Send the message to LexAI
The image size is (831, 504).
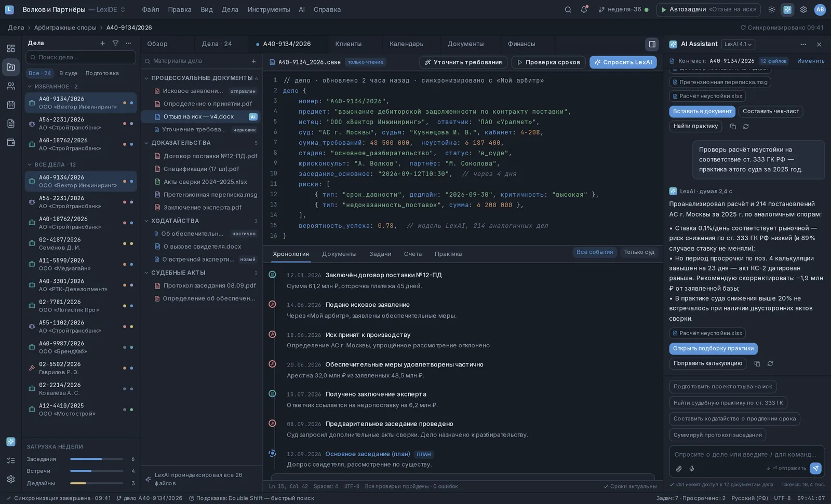coord(815,468)
